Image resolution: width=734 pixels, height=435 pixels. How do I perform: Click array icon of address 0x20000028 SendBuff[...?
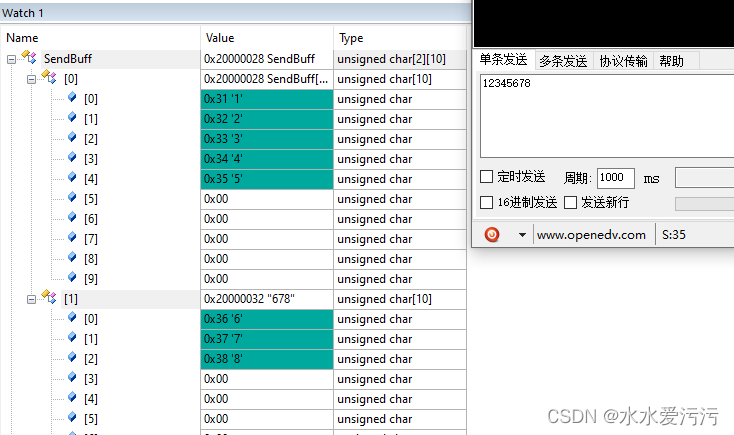point(49,77)
